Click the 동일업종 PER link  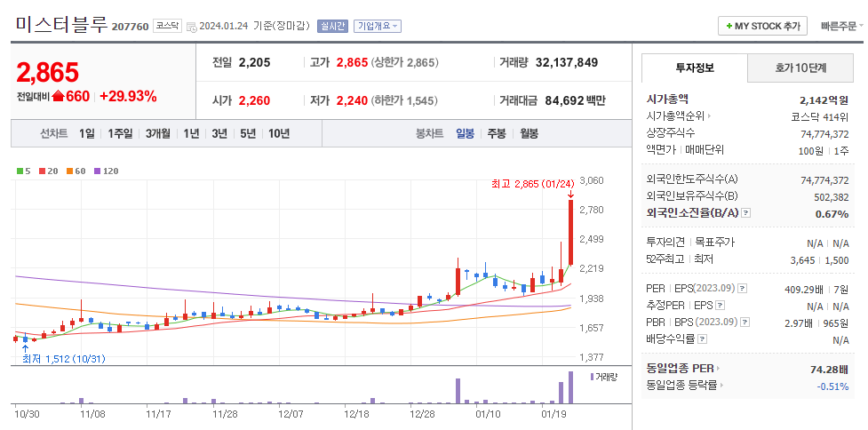pyautogui.click(x=680, y=369)
